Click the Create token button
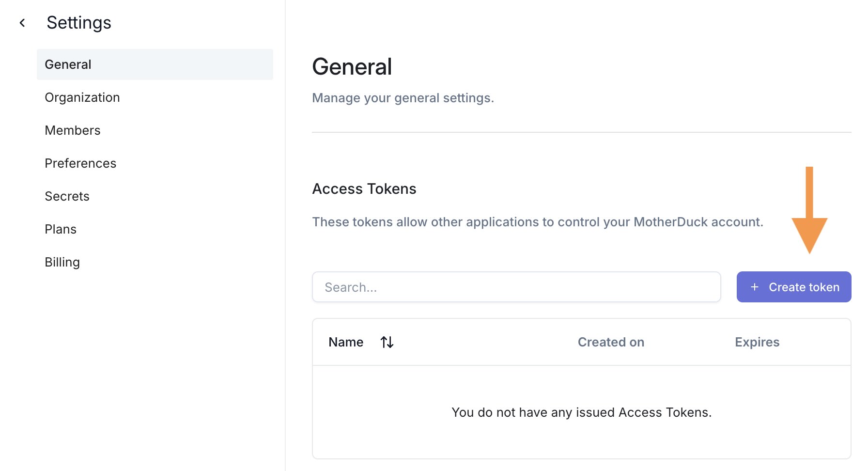This screenshot has width=868, height=471. [793, 287]
